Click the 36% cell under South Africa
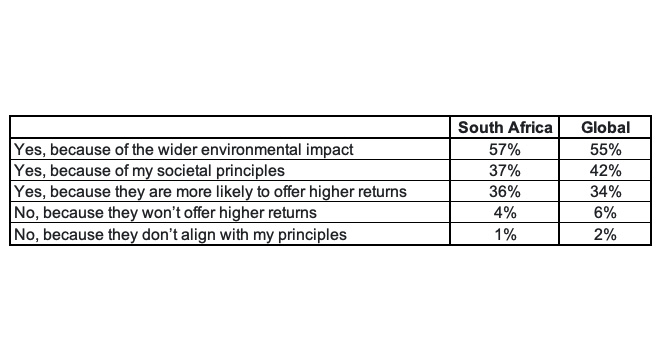This screenshot has width=660, height=361. click(505, 191)
